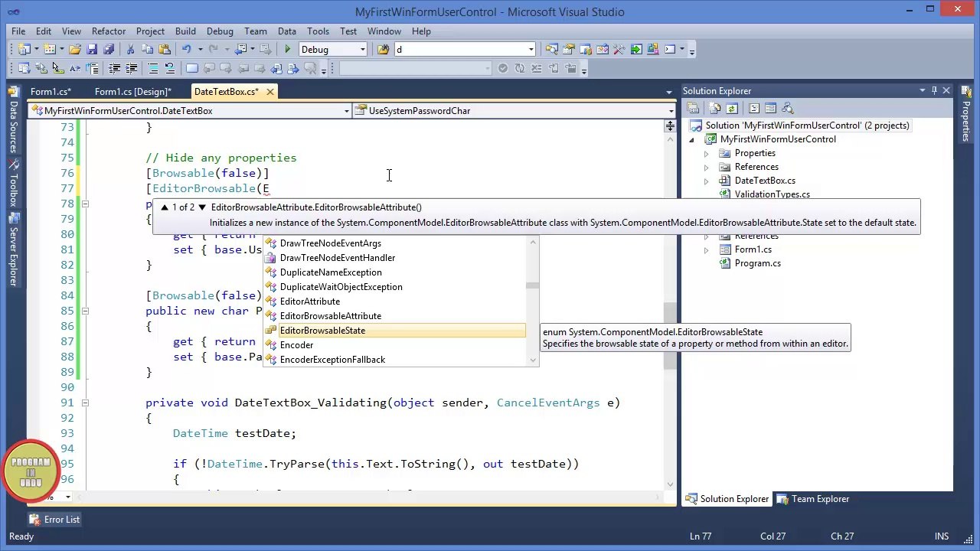Click the Copy toolbar icon
980x551 pixels.
(147, 49)
